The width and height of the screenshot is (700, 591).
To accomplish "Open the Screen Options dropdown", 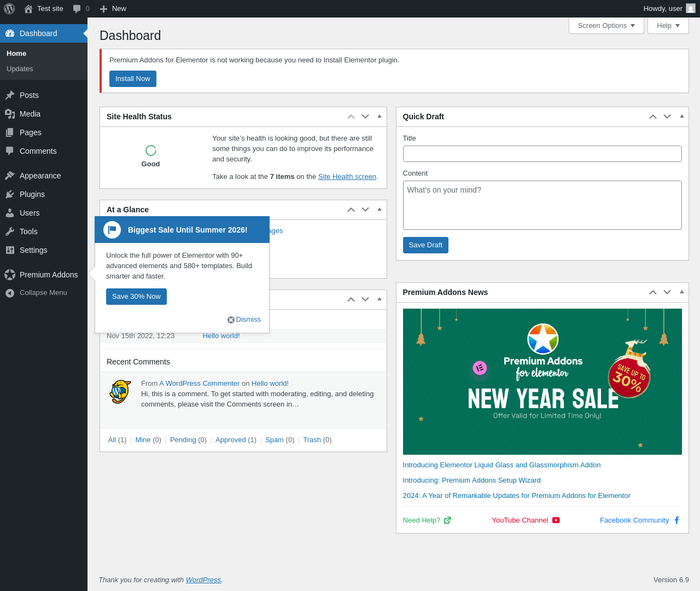I will [x=606, y=26].
